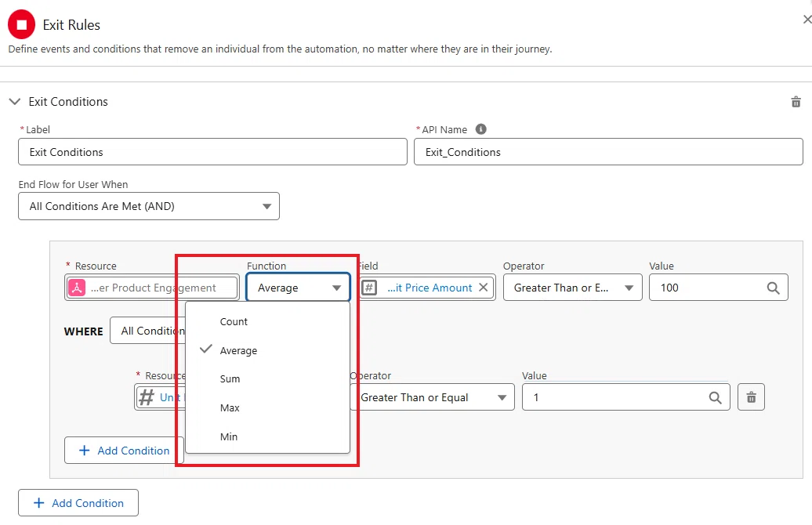Choose Min from function list
The width and height of the screenshot is (812, 525).
pos(267,436)
